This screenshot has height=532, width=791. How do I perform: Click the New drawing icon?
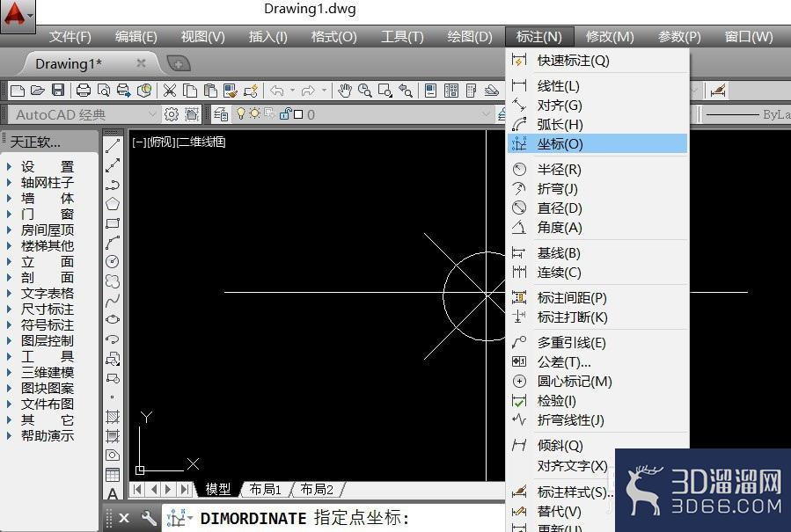(x=18, y=91)
